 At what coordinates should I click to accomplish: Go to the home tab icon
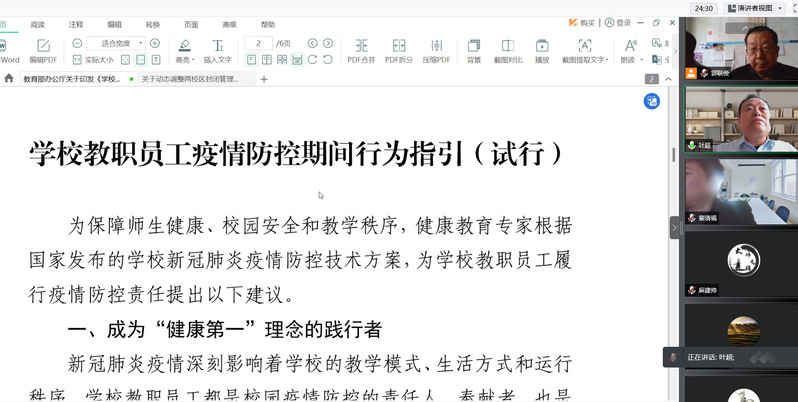click(9, 78)
